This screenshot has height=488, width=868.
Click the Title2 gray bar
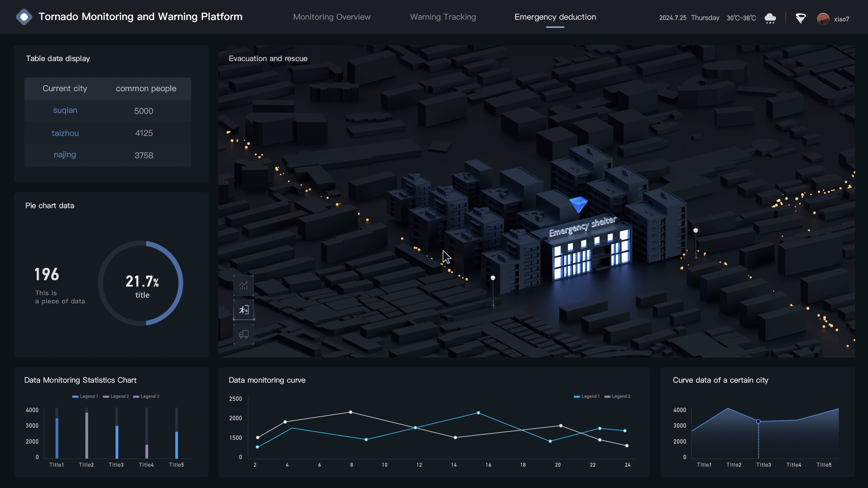pyautogui.click(x=87, y=435)
